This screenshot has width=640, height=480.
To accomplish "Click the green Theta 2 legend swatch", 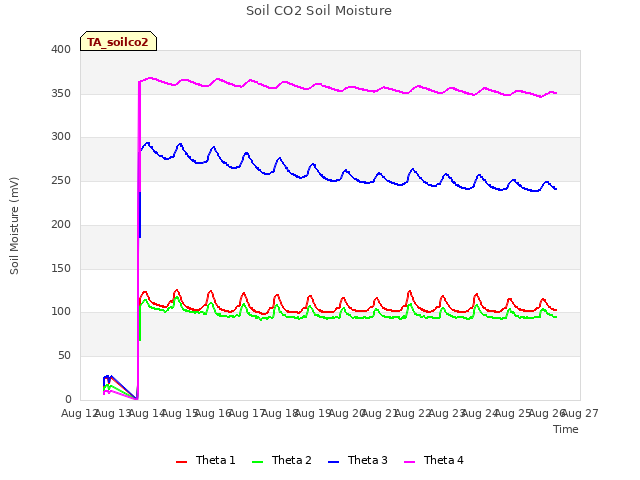I will [258, 462].
